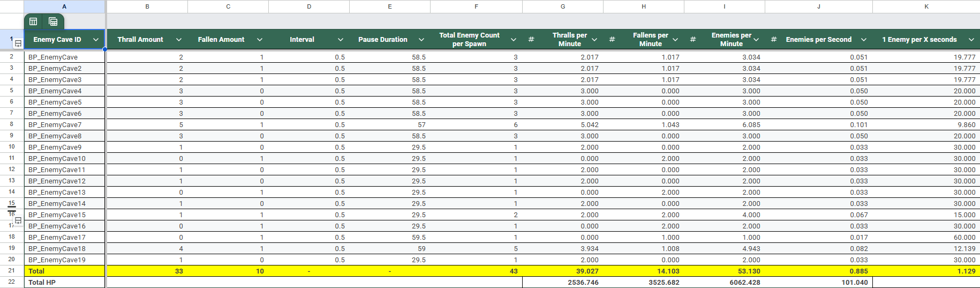Select the yellow Total label cell
The height and width of the screenshot is (288, 980).
click(64, 271)
